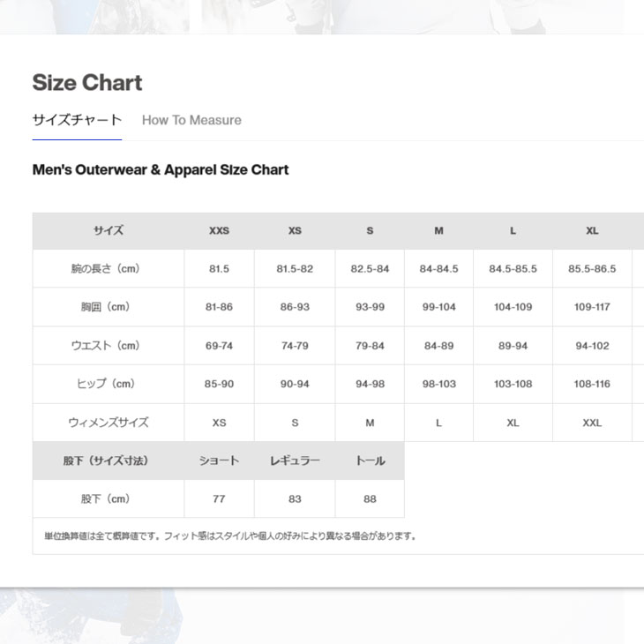Click the XXL women's size cell
644x644 pixels.
(x=592, y=423)
